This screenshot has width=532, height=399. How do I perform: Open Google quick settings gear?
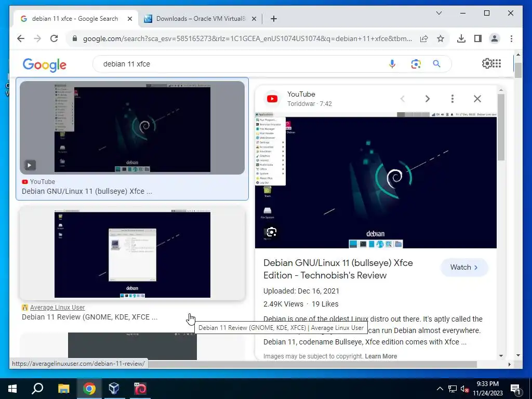[x=487, y=63]
